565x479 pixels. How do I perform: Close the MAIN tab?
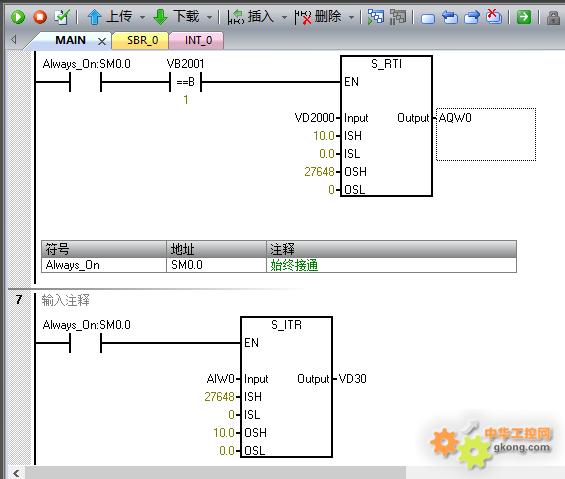tap(102, 41)
